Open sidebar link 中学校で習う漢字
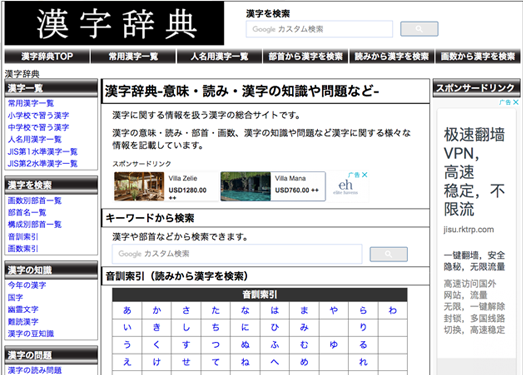This screenshot has height=375, width=523. click(38, 127)
